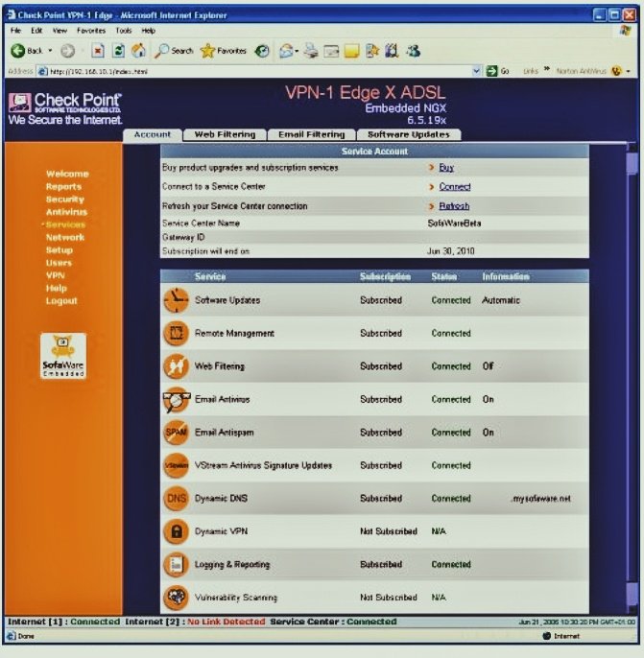
Task: Click the browser Forward arrow button
Action: (x=67, y=51)
